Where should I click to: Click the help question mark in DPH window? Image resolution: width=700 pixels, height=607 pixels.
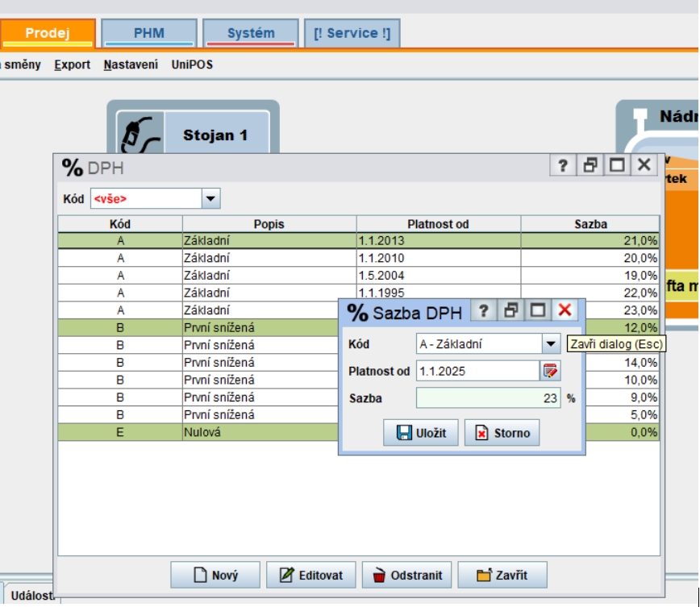click(x=563, y=165)
